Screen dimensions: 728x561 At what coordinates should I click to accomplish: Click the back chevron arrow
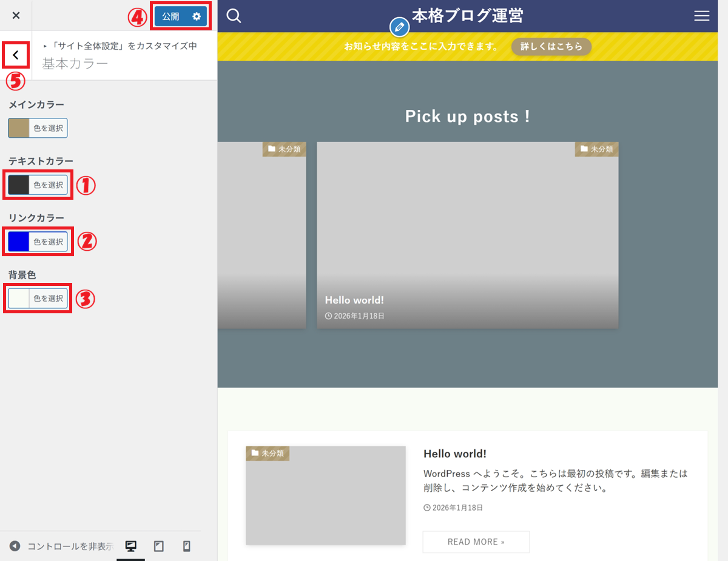pyautogui.click(x=16, y=55)
